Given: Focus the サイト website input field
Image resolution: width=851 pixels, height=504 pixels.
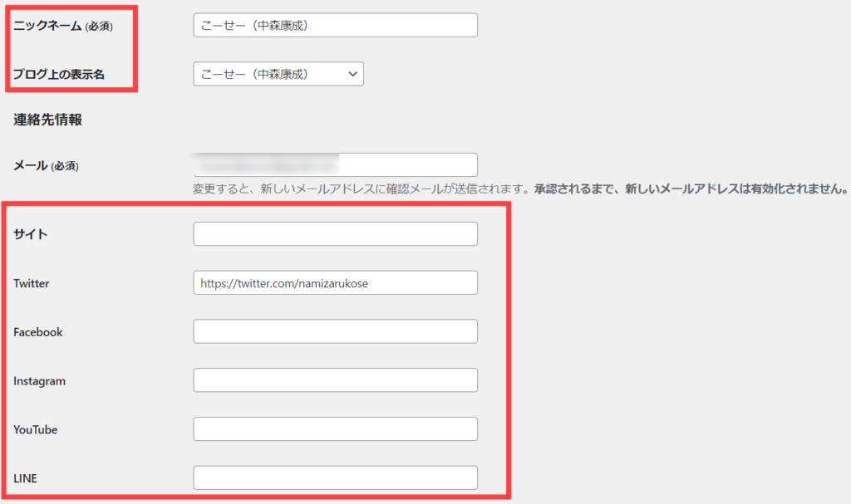Looking at the screenshot, I should click(336, 234).
